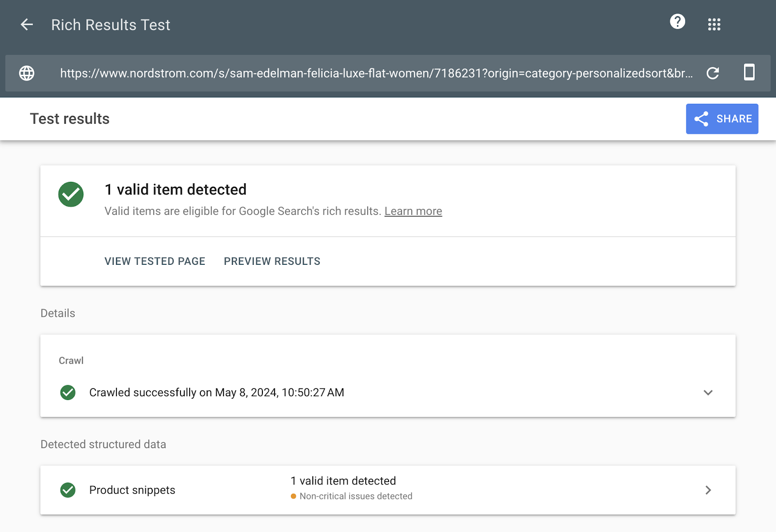Image resolution: width=776 pixels, height=532 pixels.
Task: Click the back arrow icon
Action: coord(27,25)
